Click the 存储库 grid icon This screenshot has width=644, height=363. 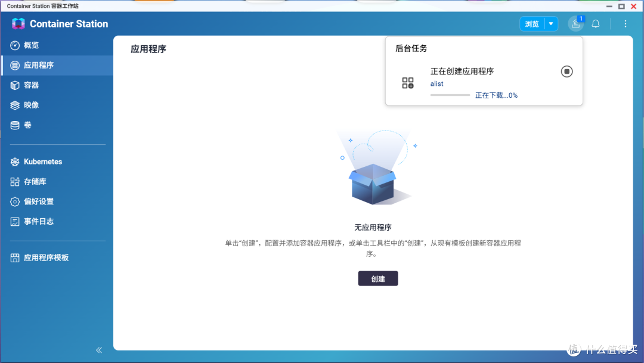[x=15, y=181]
